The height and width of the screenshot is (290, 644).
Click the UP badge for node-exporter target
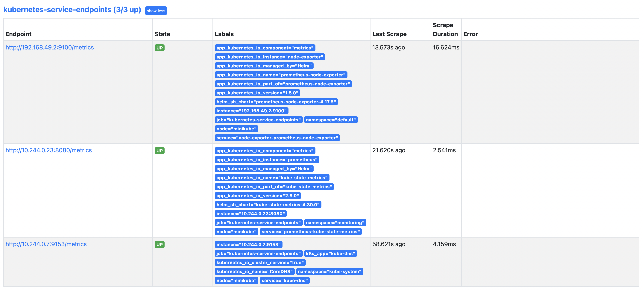click(x=160, y=48)
